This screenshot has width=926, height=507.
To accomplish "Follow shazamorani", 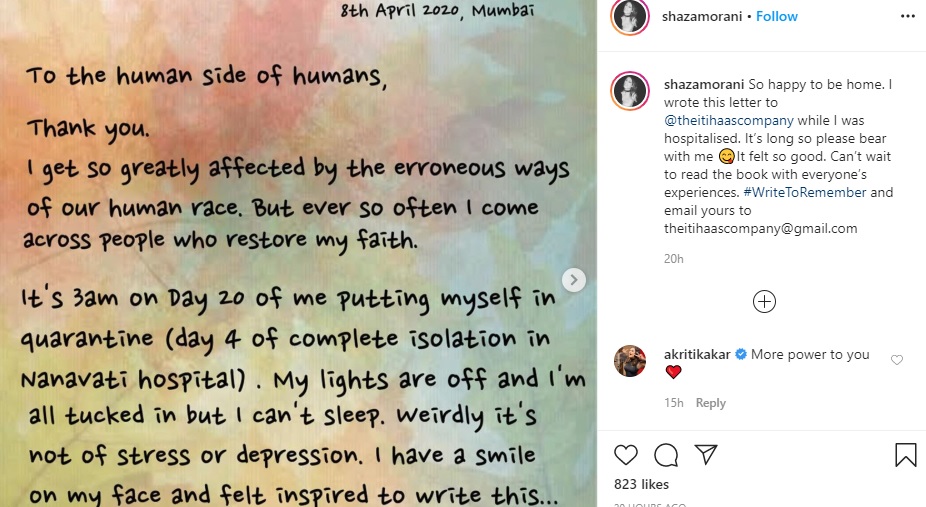I will point(777,17).
